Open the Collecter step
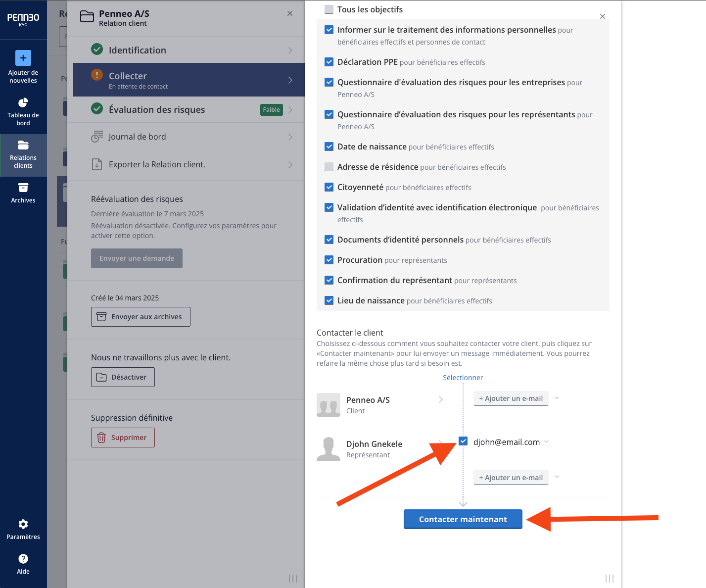Screen dimensions: 706x588 pyautogui.click(x=189, y=80)
